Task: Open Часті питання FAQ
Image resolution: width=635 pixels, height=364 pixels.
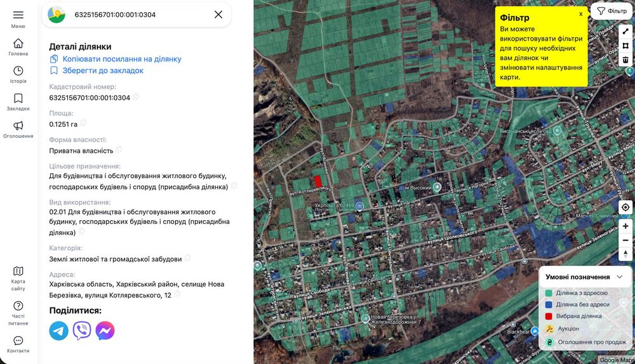Action: point(18,313)
